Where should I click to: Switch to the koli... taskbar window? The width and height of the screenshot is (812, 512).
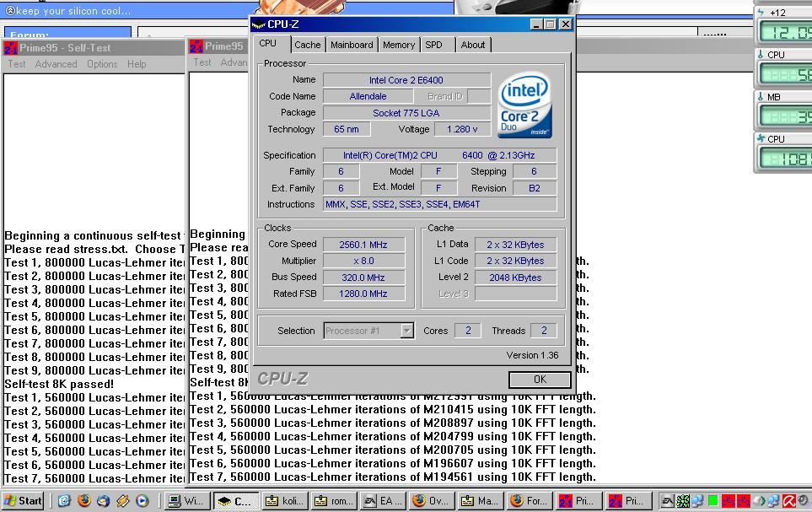(x=285, y=500)
